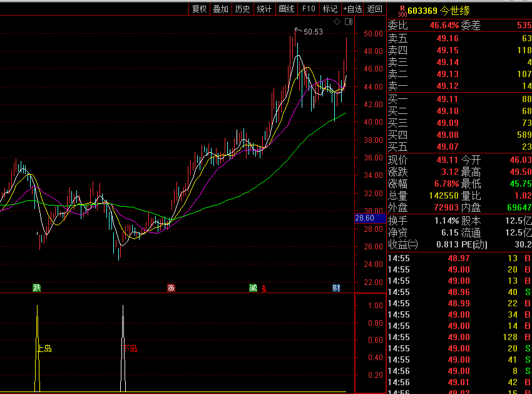Click 涨跌 value 3.12
Viewport: 532px width, 394px height.
(x=450, y=172)
